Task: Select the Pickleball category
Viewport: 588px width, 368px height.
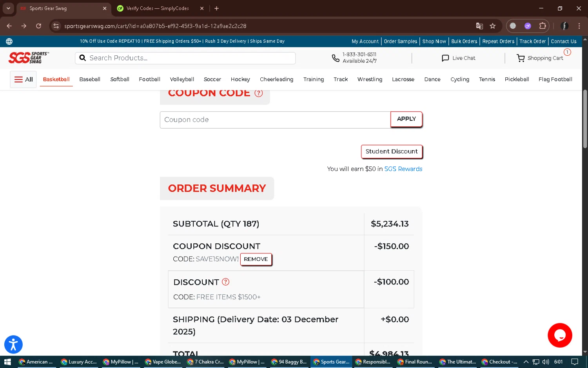Action: (517, 79)
